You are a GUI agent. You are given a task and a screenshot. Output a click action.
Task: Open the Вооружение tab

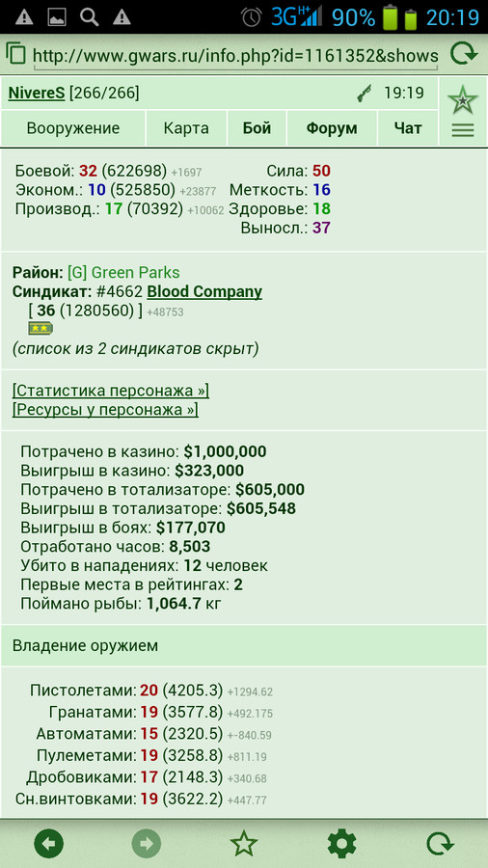73,128
